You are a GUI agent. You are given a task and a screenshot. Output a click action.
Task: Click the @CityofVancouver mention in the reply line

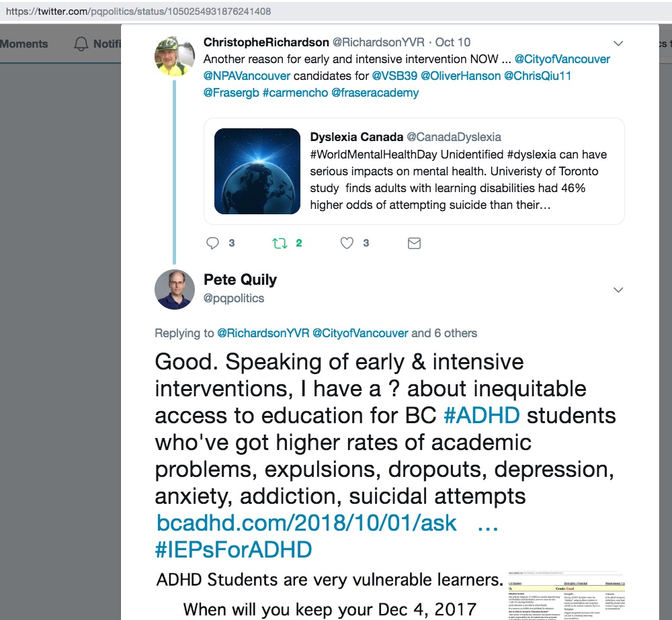pos(360,333)
